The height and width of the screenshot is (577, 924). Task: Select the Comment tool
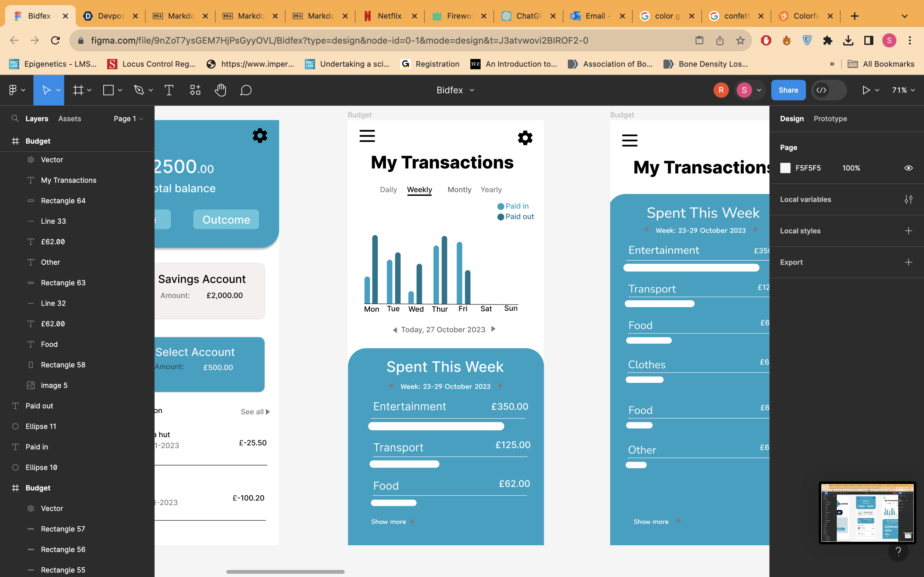pyautogui.click(x=245, y=90)
